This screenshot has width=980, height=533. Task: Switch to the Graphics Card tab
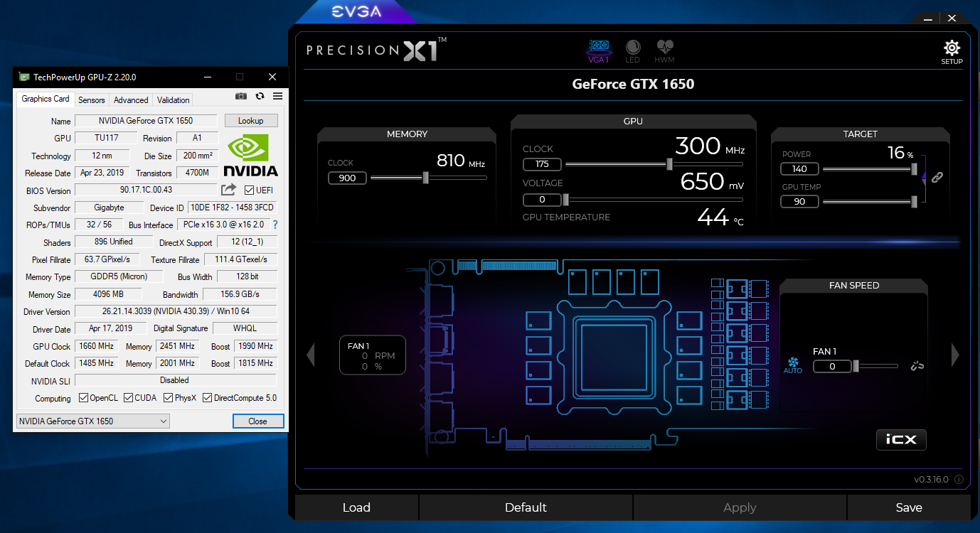pyautogui.click(x=46, y=99)
